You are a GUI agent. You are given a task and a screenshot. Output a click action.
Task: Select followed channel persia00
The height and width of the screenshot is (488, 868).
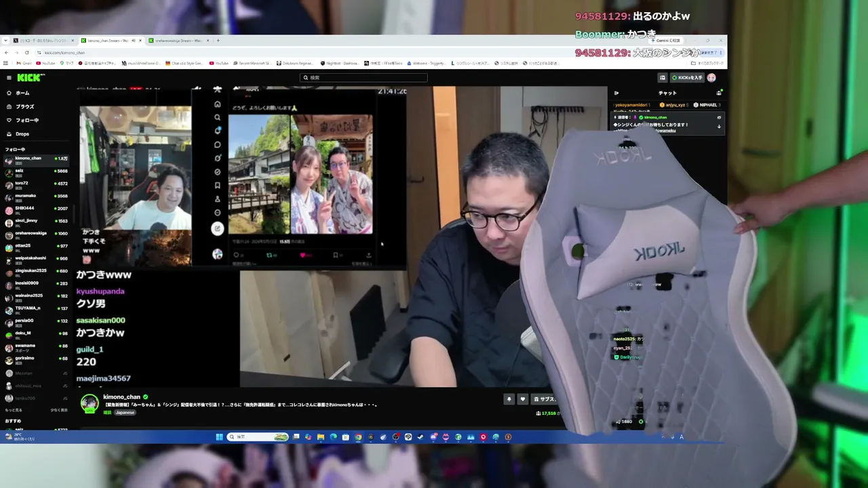click(36, 322)
